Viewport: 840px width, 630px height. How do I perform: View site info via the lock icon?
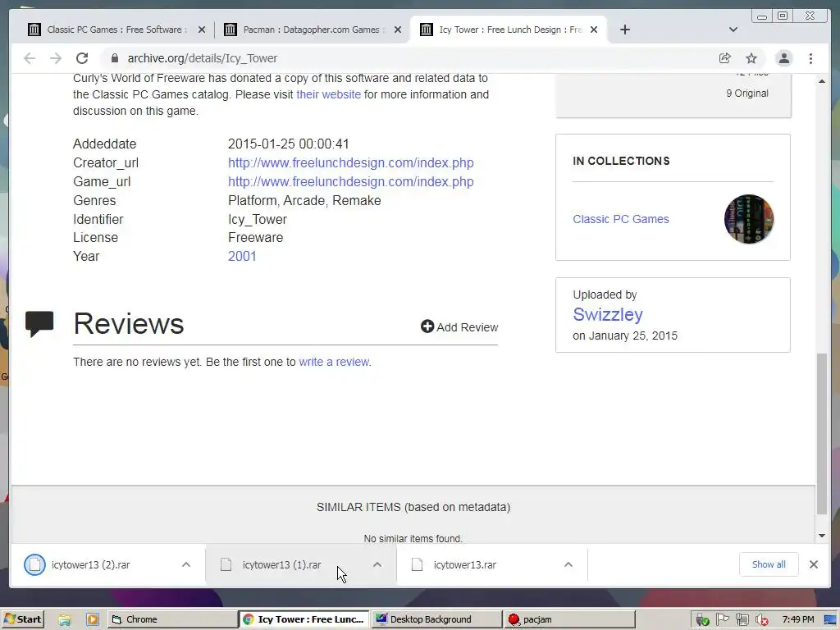pyautogui.click(x=114, y=58)
